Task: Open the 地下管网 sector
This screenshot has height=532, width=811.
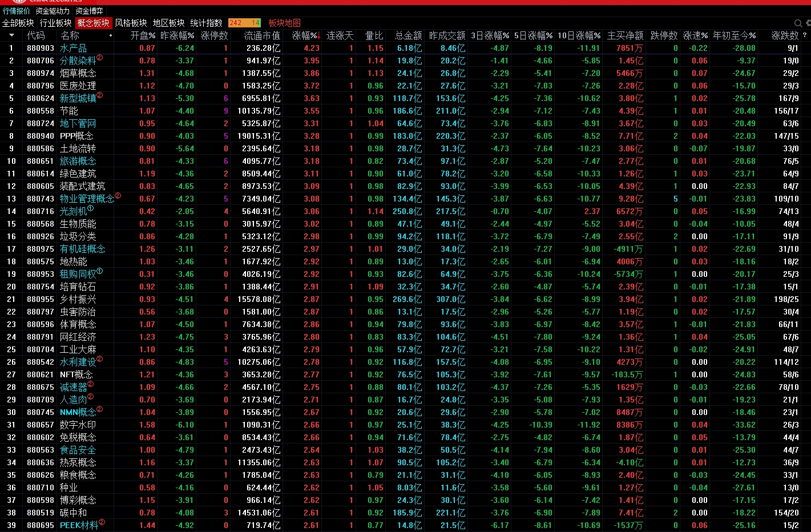Action: 78,123
